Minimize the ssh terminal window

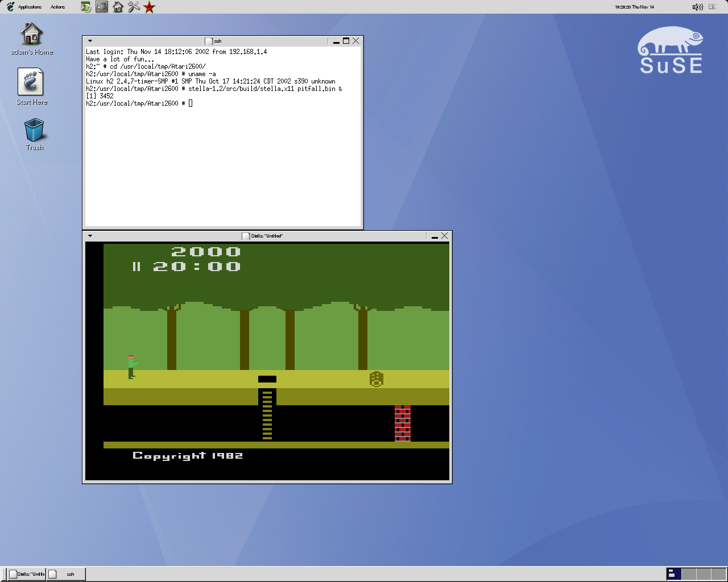coord(336,41)
